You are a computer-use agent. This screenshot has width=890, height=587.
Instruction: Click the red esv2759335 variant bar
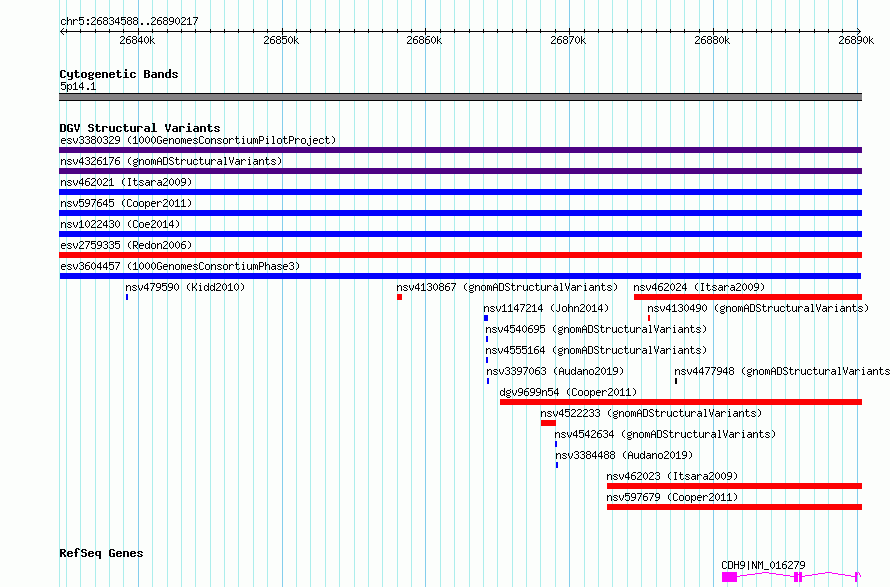click(x=460, y=255)
